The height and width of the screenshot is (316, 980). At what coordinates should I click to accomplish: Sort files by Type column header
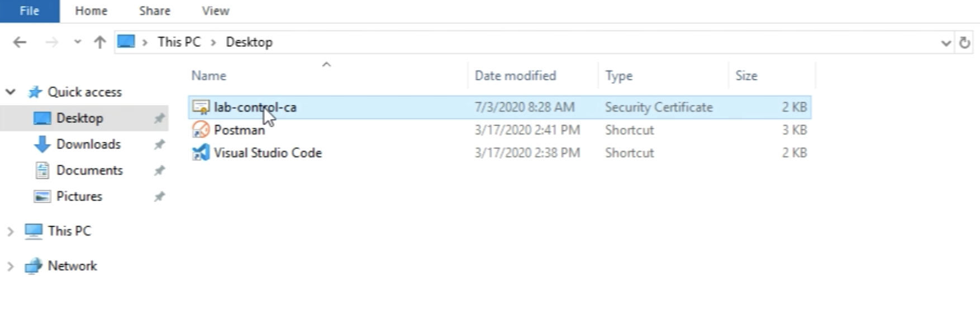tap(619, 76)
